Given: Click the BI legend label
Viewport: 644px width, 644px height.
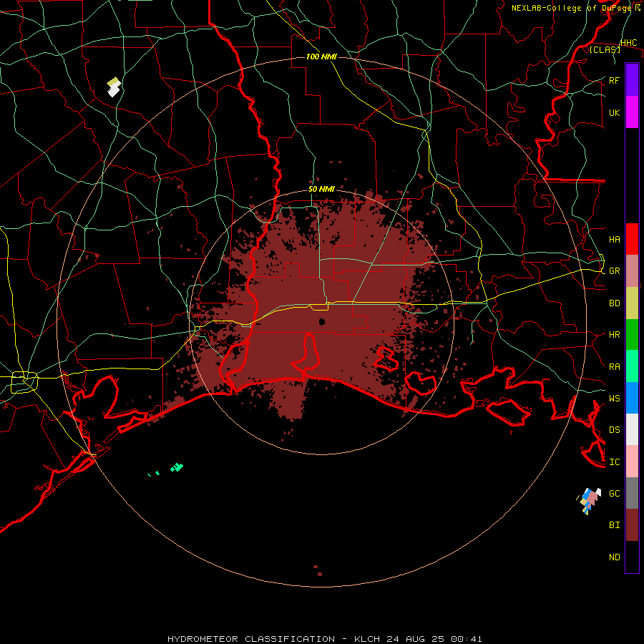Looking at the screenshot, I should (x=614, y=525).
